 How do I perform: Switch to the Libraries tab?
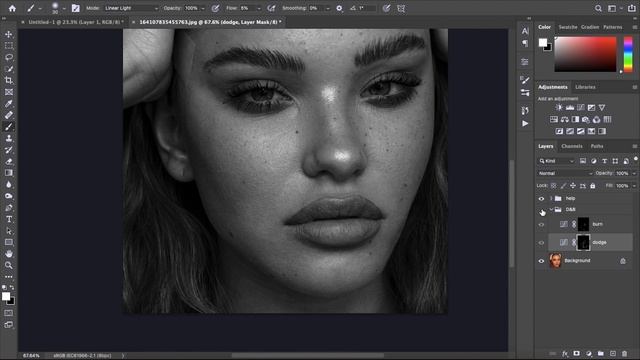click(585, 87)
